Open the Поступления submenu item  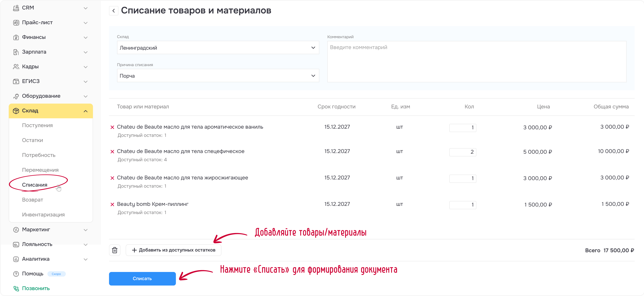pos(37,125)
